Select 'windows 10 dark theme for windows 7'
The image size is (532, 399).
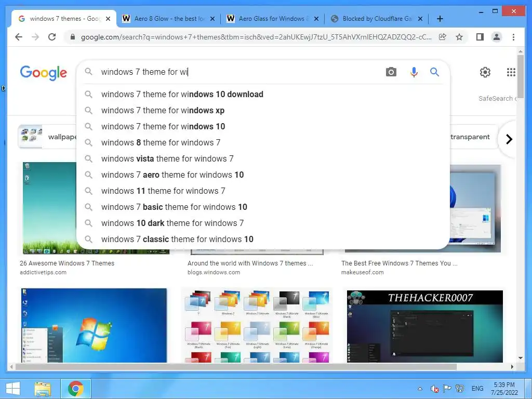click(263, 223)
